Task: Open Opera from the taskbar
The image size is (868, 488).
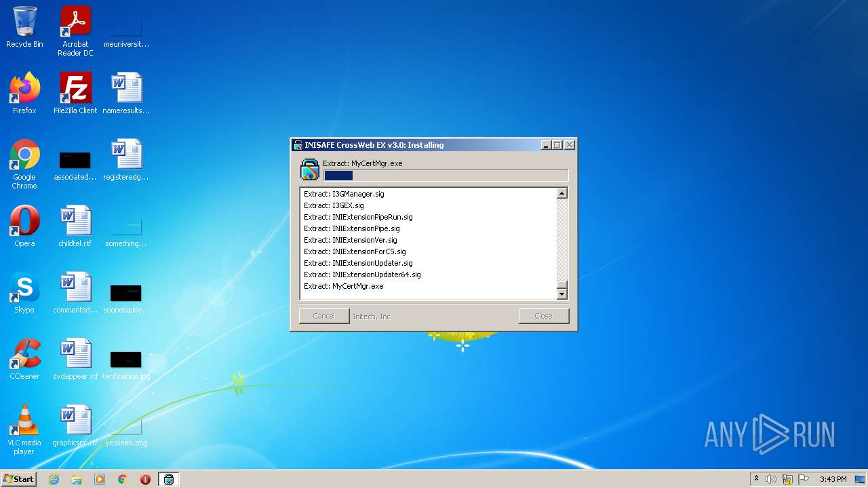Action: tap(145, 479)
